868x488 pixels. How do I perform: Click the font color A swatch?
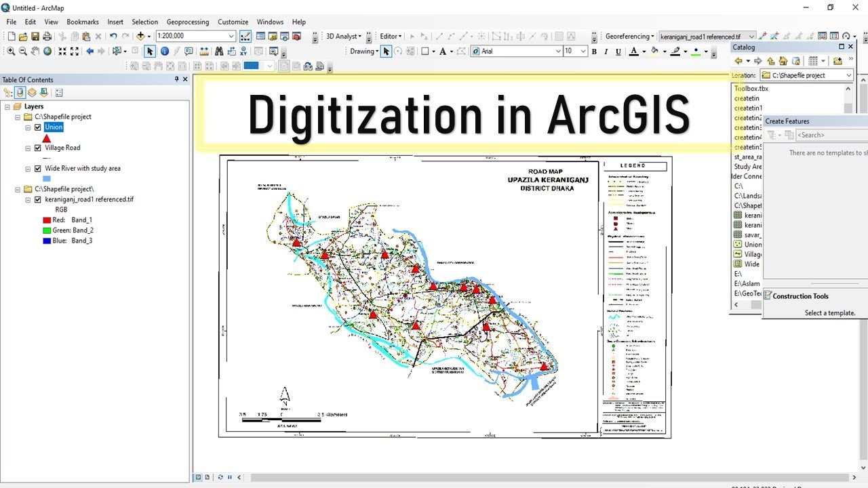[x=633, y=52]
